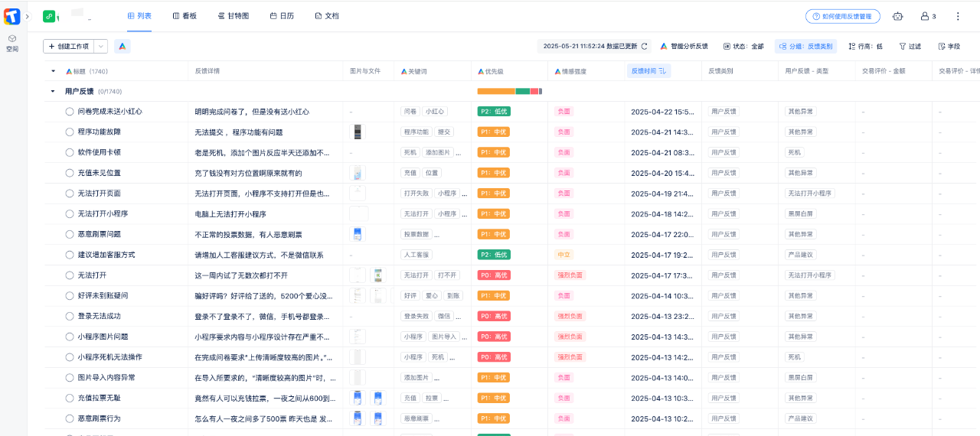The height and width of the screenshot is (436, 980).
Task: Click the green project link icon
Action: [x=49, y=15]
